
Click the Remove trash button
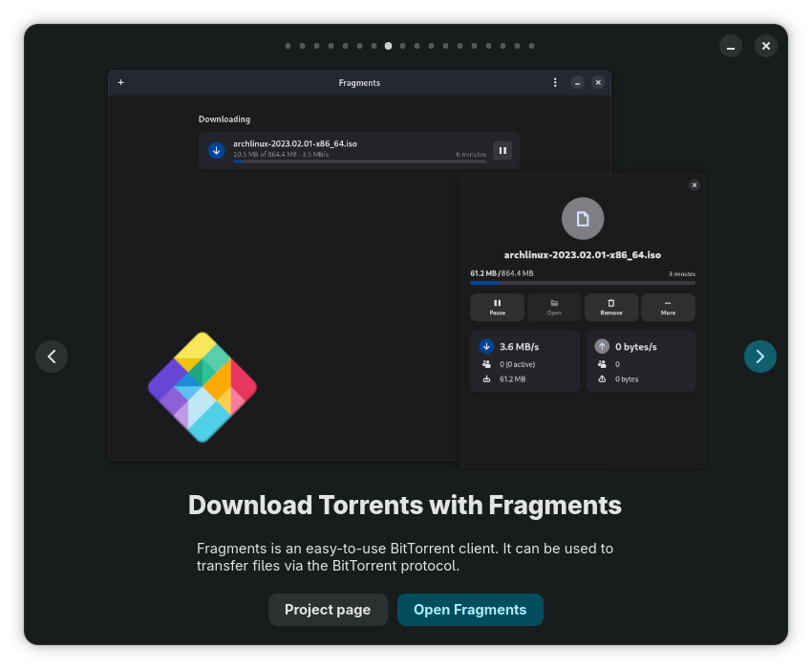[611, 307]
